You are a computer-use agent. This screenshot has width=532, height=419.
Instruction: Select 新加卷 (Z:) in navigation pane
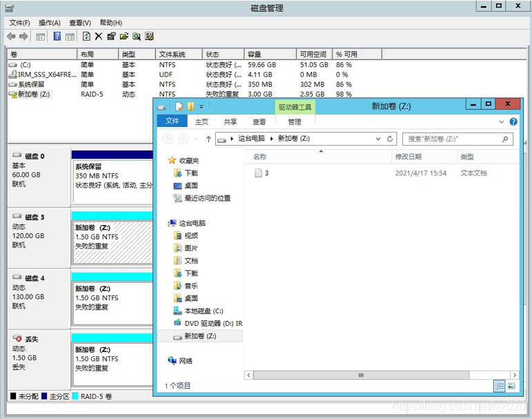coord(200,336)
